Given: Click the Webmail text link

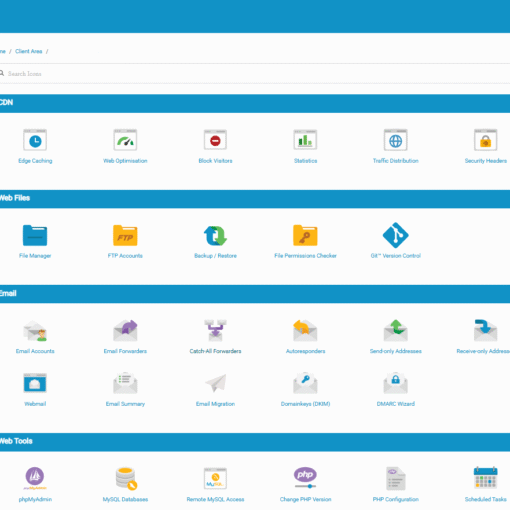Looking at the screenshot, I should coord(35,404).
